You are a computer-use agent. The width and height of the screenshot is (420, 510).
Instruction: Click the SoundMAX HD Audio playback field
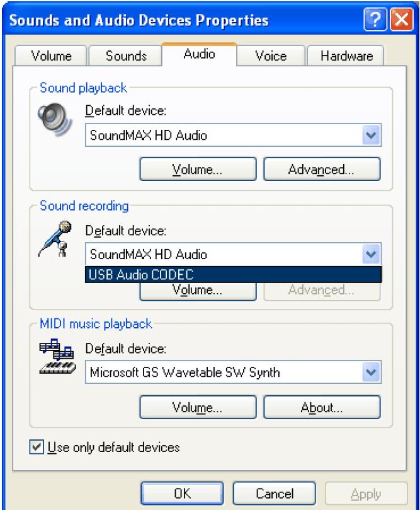click(x=233, y=135)
